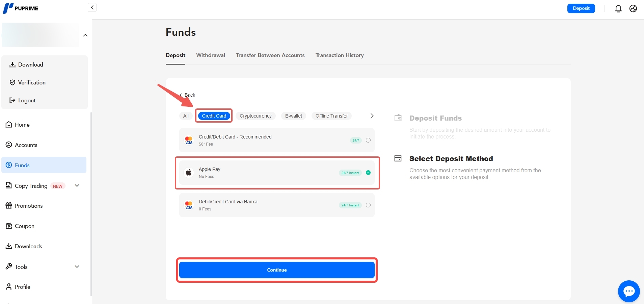
Task: Open the Transaction History tab
Action: coord(339,55)
